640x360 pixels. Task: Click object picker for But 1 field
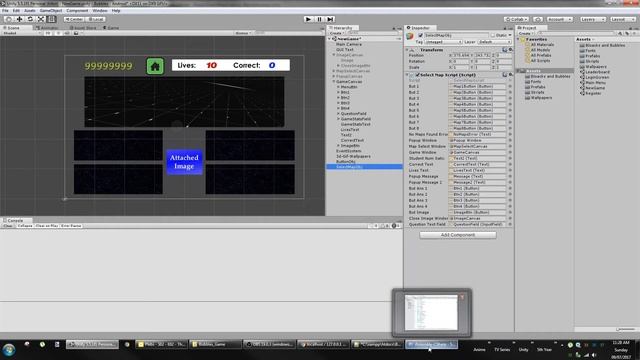[510, 87]
